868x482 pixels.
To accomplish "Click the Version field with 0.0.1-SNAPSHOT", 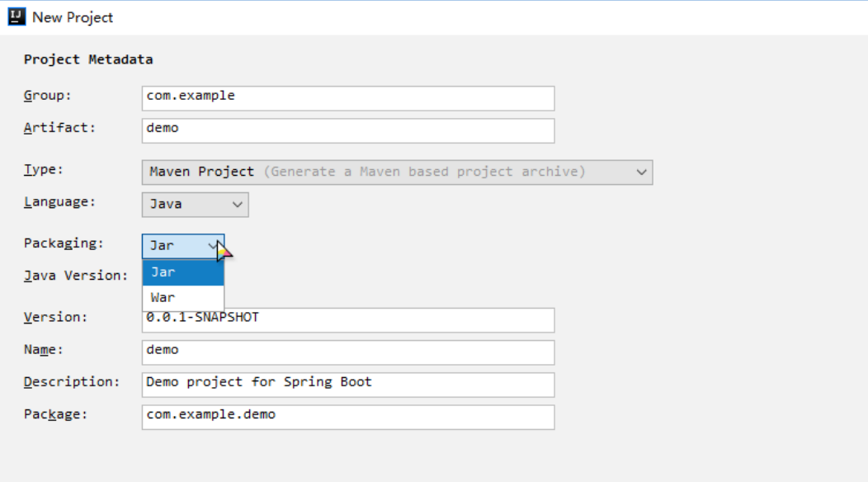I will click(347, 320).
